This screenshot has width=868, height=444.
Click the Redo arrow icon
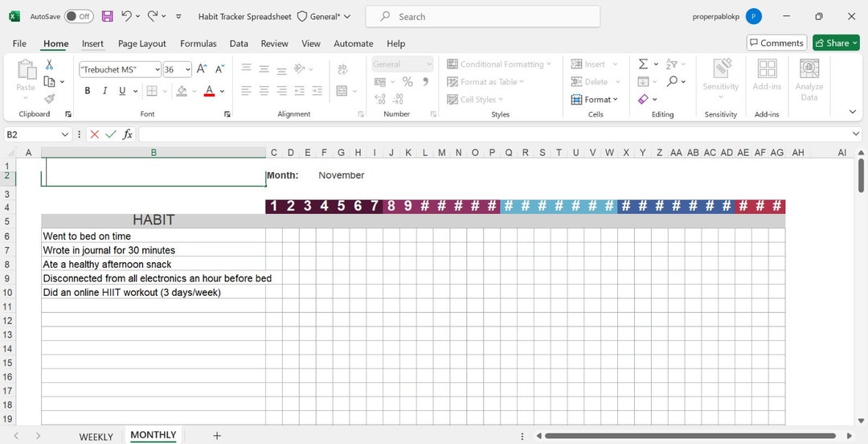[153, 16]
